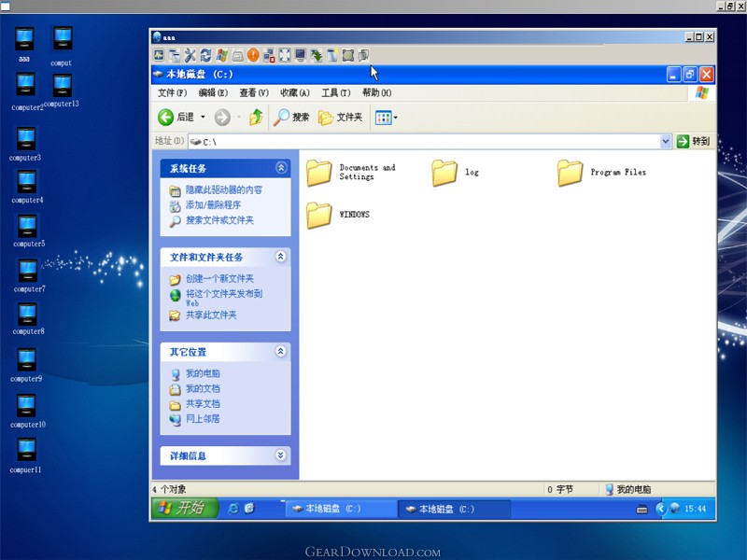Show hidden tray icons with the chevron
747x560 pixels.
pyautogui.click(x=661, y=509)
